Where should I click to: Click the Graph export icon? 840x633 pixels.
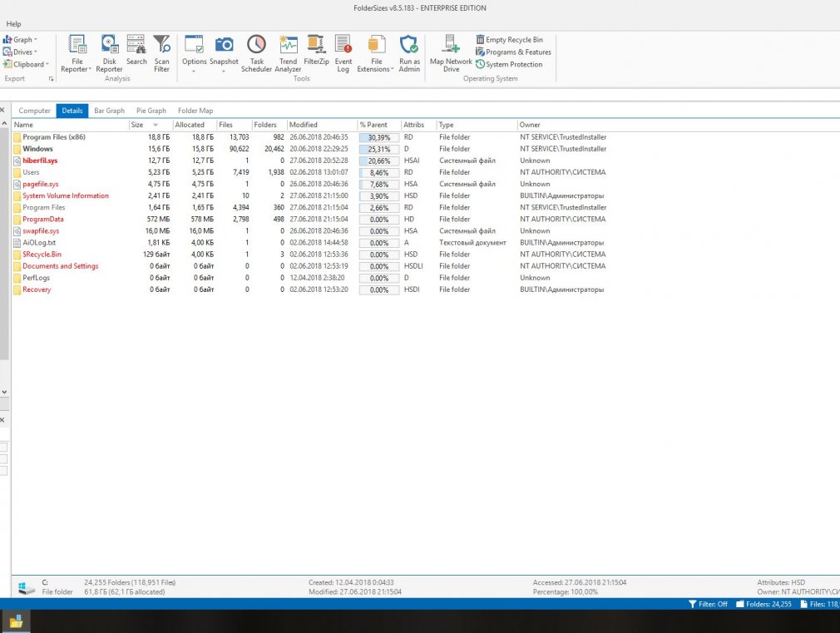point(7,40)
